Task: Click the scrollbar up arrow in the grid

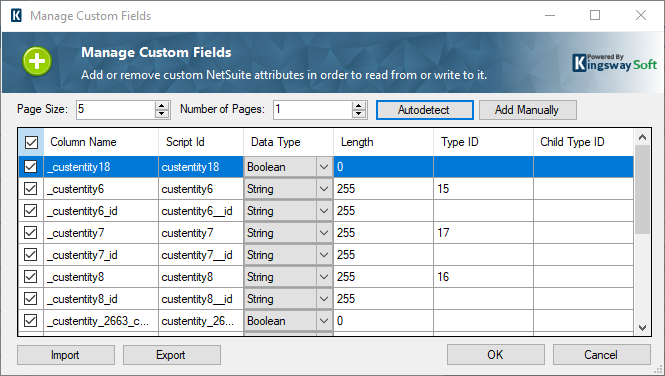Action: [642, 137]
